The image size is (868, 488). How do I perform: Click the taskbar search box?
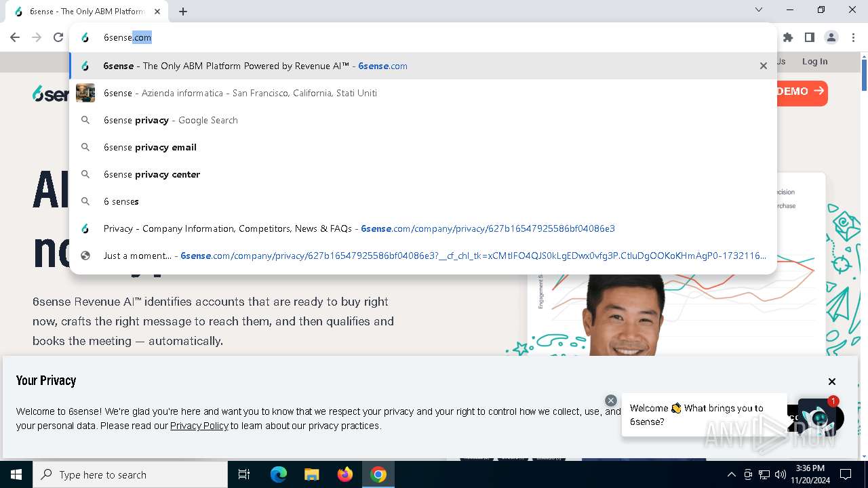click(130, 474)
